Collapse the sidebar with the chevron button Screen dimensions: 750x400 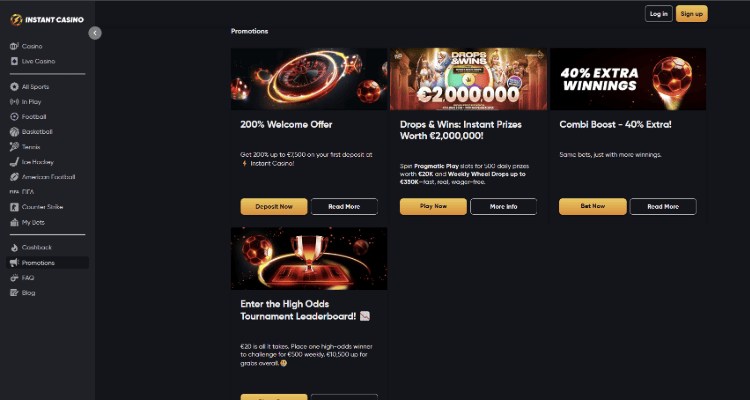point(95,33)
